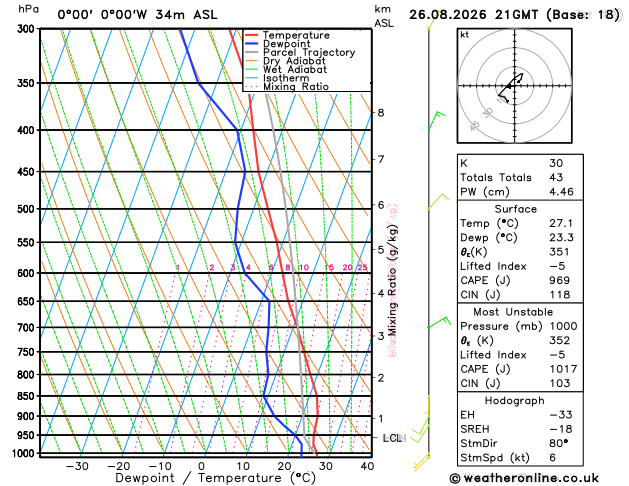Viewport: 629px width, 486px height.
Task: Click the hodograph wind plot
Action: (514, 86)
